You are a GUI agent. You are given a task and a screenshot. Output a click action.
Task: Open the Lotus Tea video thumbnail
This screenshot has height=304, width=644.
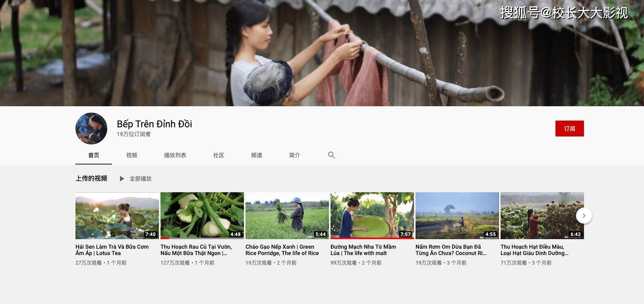(x=117, y=216)
